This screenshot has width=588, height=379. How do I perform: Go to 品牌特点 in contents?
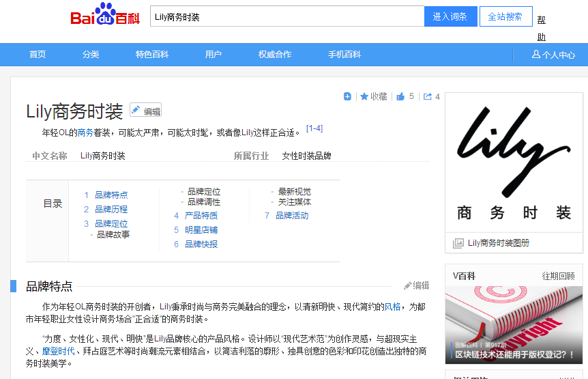click(111, 195)
